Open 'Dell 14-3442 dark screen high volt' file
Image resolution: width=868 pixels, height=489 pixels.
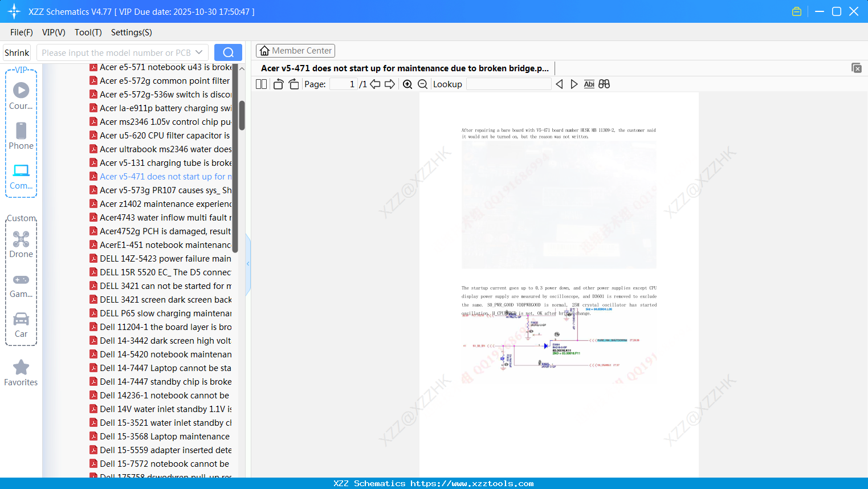(x=161, y=341)
